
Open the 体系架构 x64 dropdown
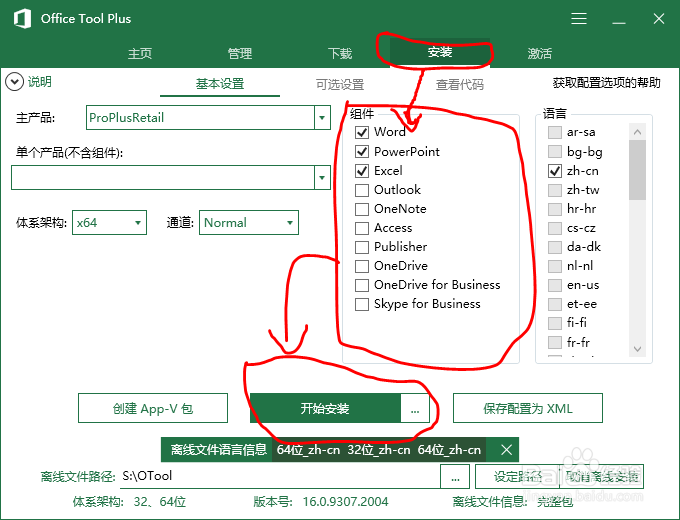click(x=109, y=222)
